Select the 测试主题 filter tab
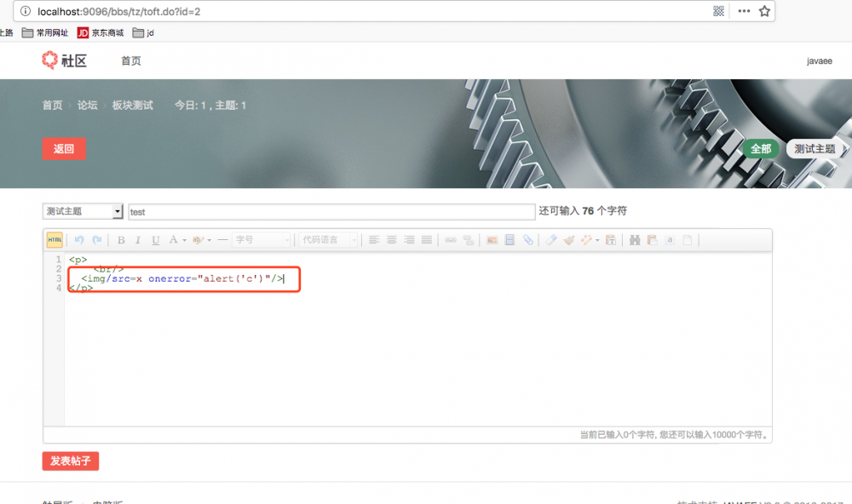852x504 pixels. 815,149
